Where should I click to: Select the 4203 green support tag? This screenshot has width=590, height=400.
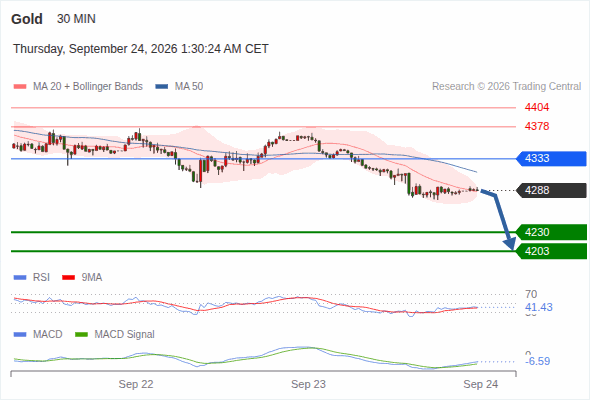551,251
